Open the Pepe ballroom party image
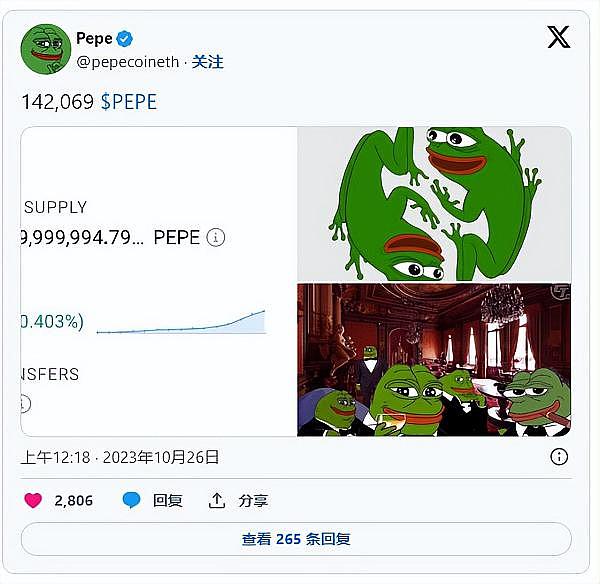Viewport: 600px width, 584px height. tap(434, 360)
